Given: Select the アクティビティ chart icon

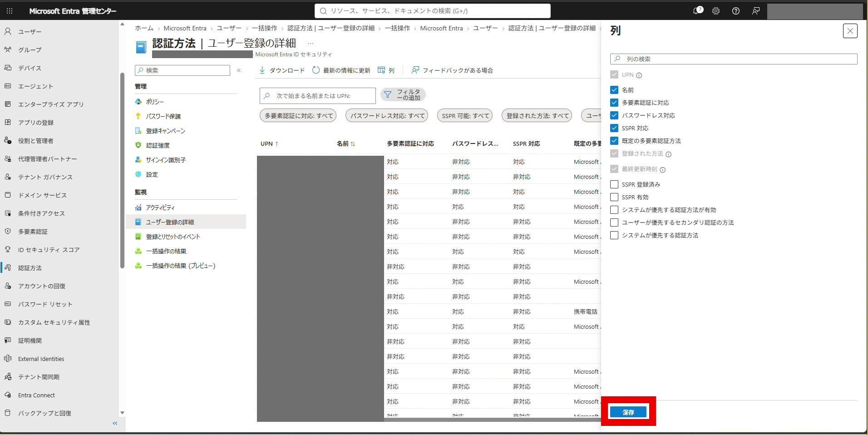Looking at the screenshot, I should [x=138, y=208].
